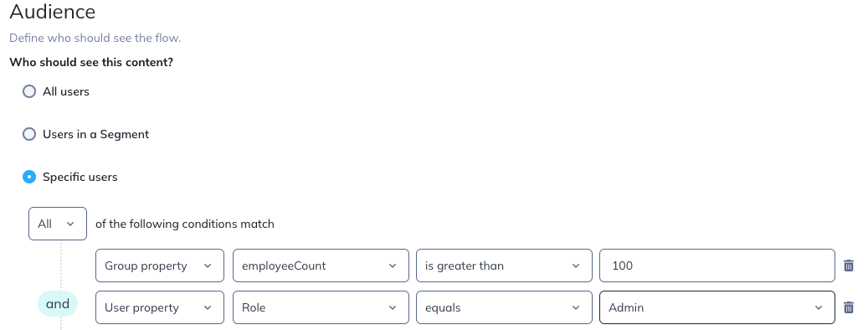The width and height of the screenshot is (868, 330).
Task: Click the Audience section heading
Action: coord(53,12)
